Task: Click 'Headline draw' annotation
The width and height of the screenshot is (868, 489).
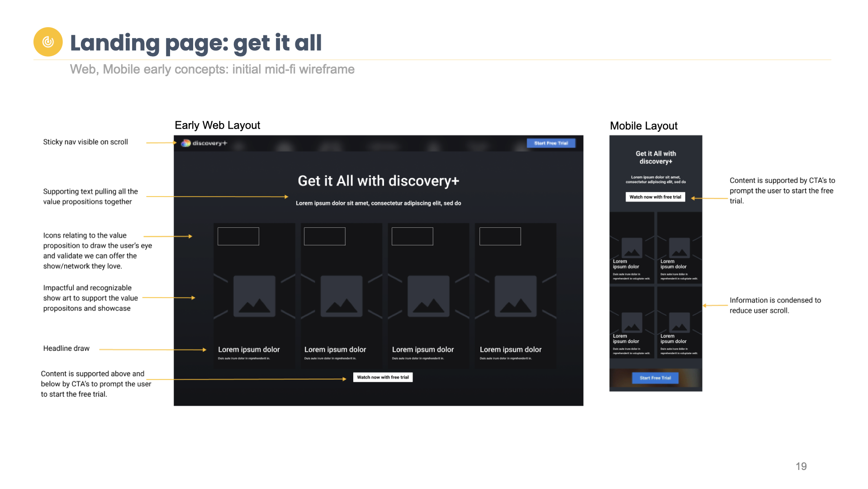Action: pos(66,349)
